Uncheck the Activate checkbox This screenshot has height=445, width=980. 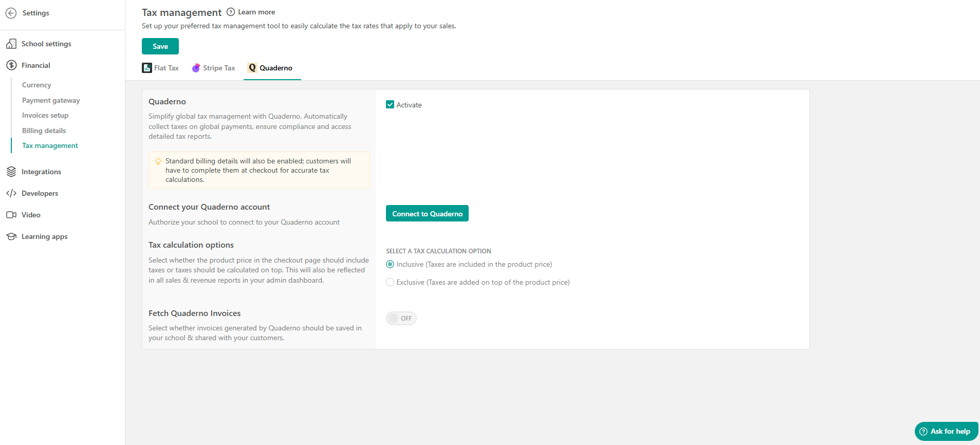click(x=390, y=104)
